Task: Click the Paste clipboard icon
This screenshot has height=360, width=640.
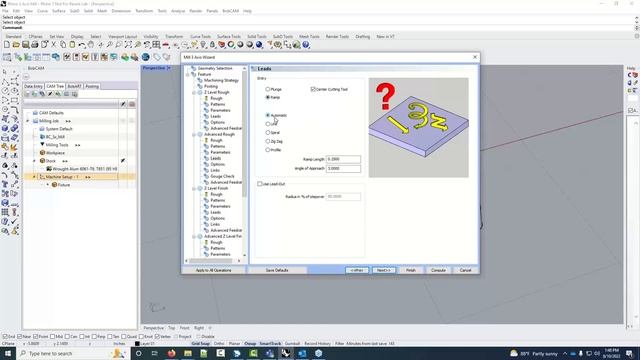Action: (x=72, y=45)
